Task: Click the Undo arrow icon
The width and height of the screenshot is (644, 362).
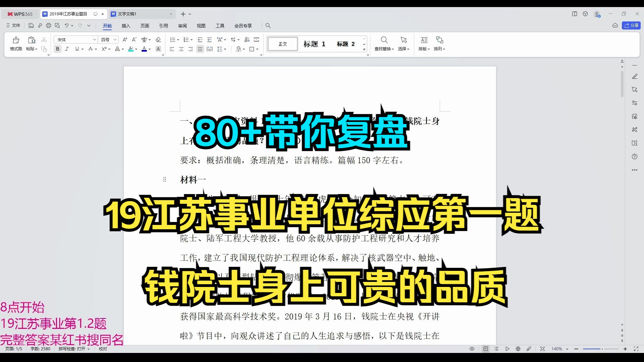Action: coord(66,25)
